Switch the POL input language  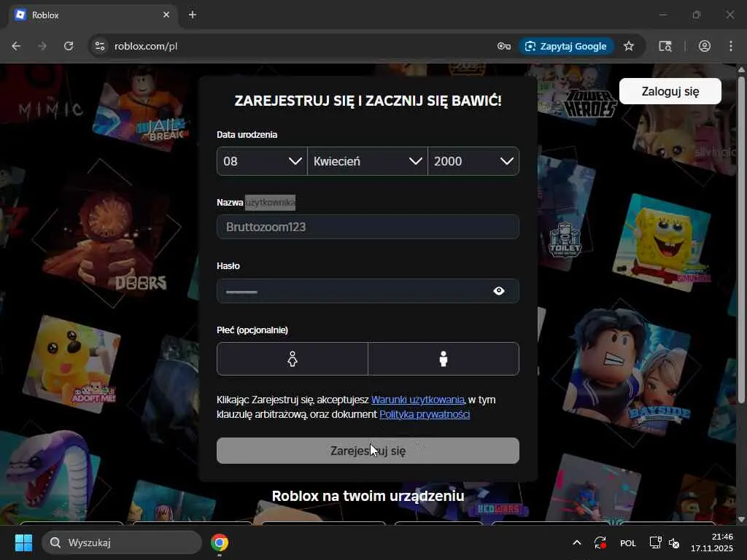tap(628, 542)
